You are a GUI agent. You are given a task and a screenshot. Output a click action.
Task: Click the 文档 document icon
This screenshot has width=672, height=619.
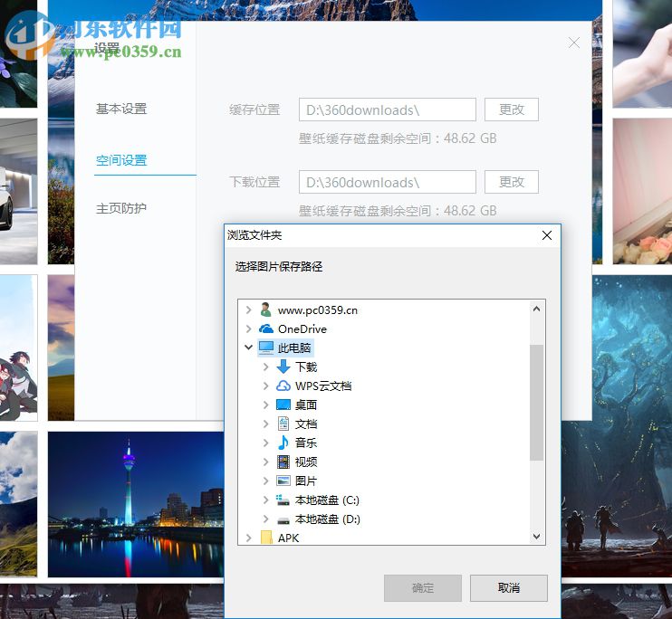283,424
